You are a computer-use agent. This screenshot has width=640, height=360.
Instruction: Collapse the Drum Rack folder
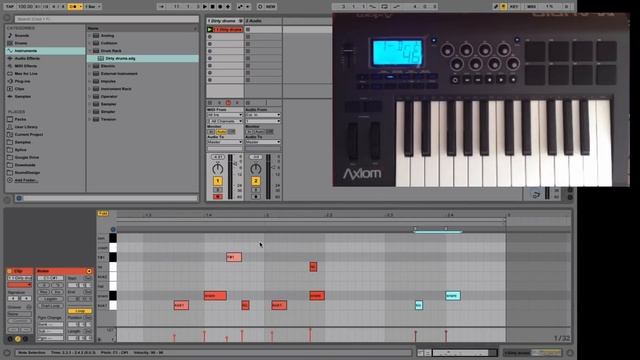89,51
